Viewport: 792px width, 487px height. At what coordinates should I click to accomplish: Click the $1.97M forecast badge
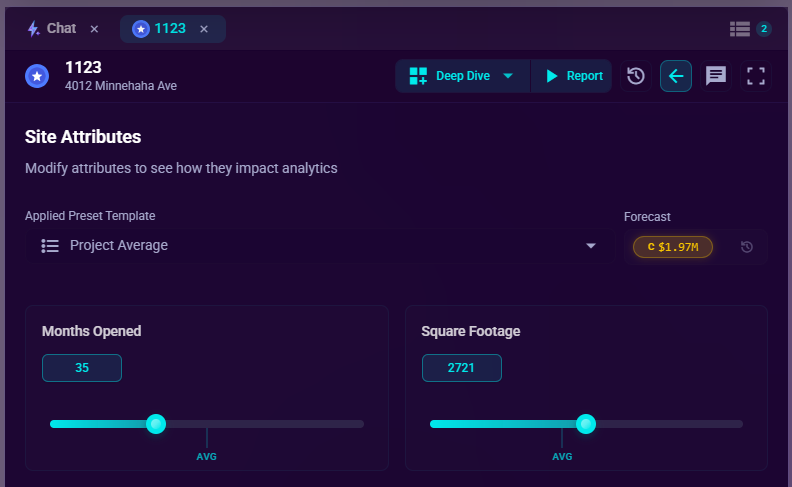click(673, 247)
